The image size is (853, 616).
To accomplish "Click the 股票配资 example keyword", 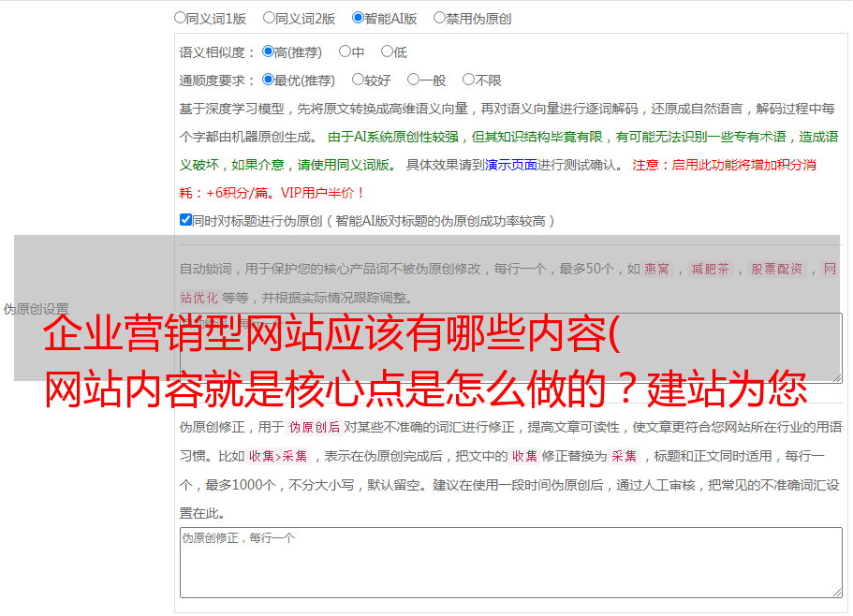I will (x=777, y=269).
